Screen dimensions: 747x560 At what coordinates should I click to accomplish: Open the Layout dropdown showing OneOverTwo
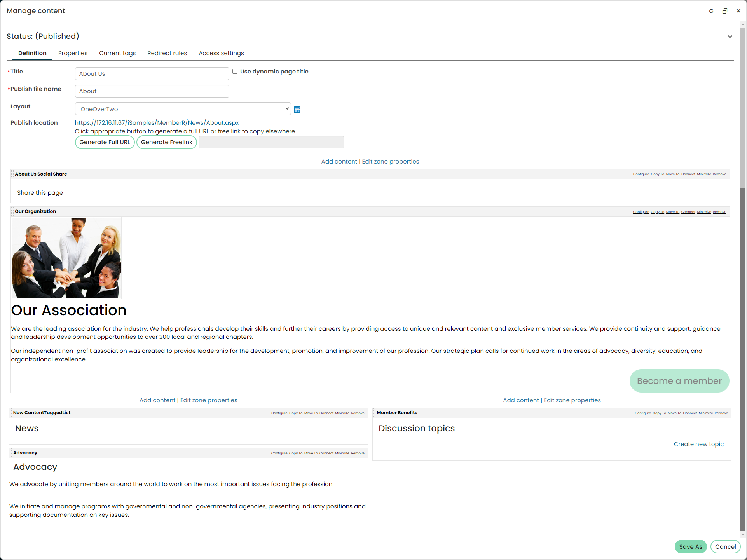[183, 109]
